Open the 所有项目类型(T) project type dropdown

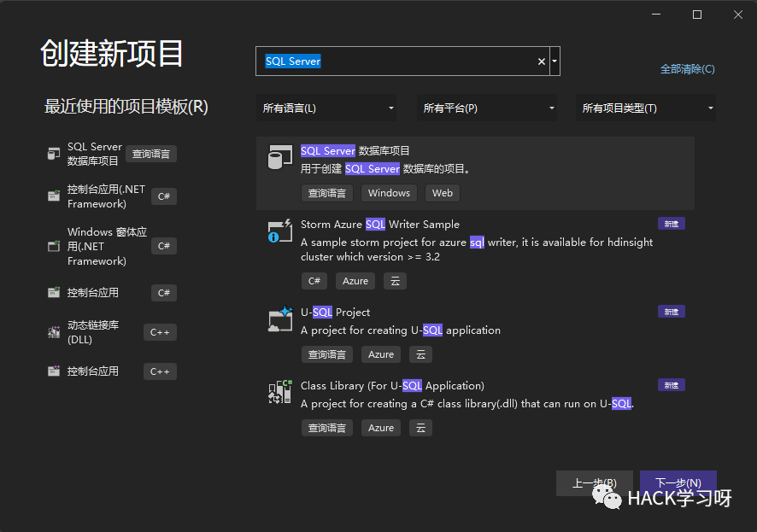(x=646, y=108)
